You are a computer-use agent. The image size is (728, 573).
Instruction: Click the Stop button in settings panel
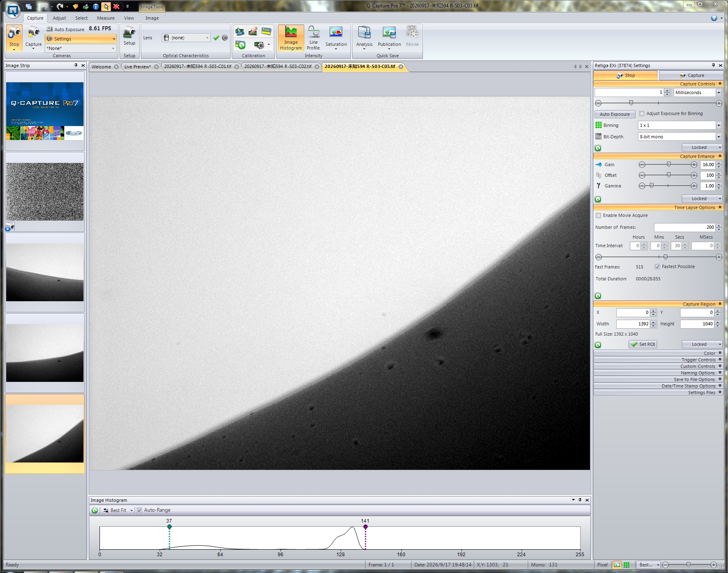tap(626, 75)
